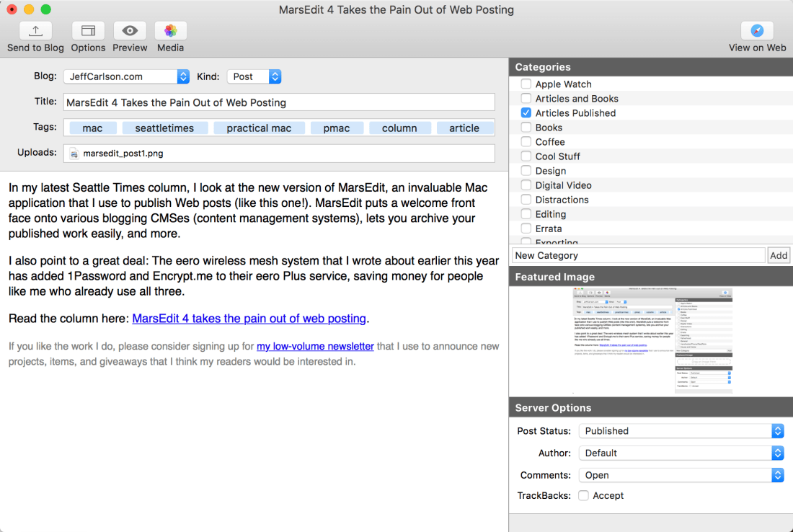Uncheck the Articles Published category
Screen dimensions: 793x532
[526, 113]
